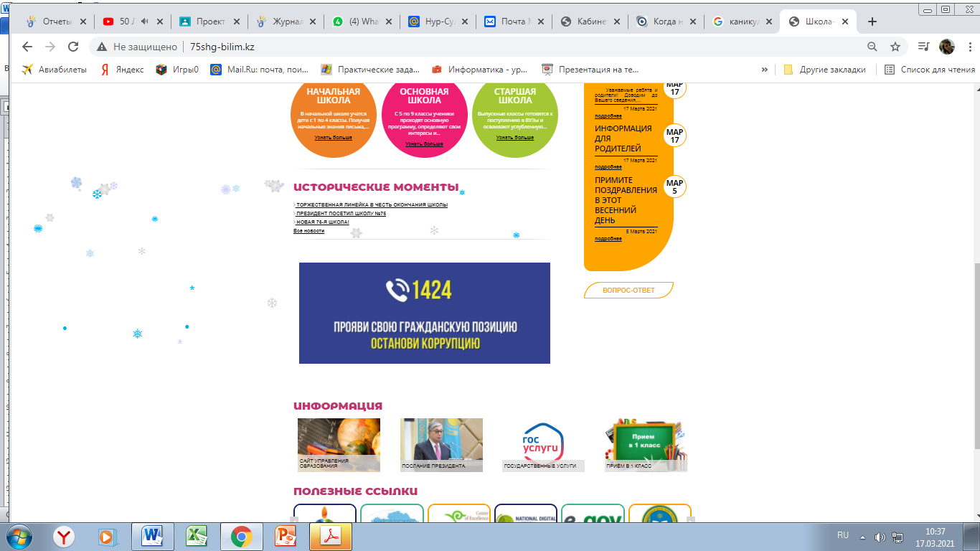Click the 1424 anti-corruption banner
Screen dimensions: 980x551
point(425,313)
